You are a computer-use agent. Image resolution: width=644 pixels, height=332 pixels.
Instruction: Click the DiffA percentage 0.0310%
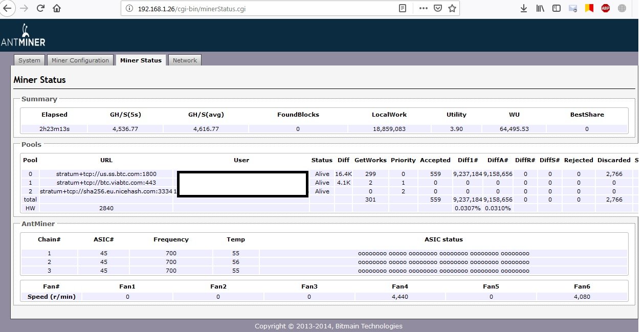pos(498,208)
